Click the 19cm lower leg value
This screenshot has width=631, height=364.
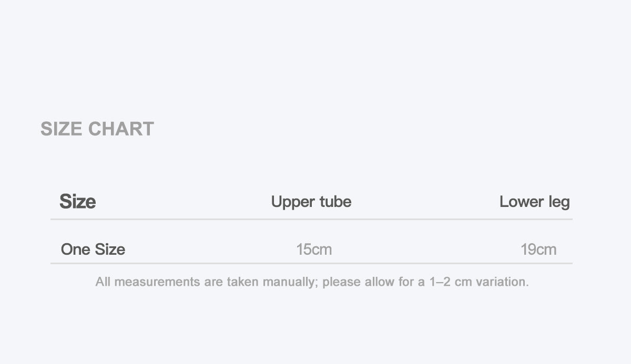click(538, 249)
